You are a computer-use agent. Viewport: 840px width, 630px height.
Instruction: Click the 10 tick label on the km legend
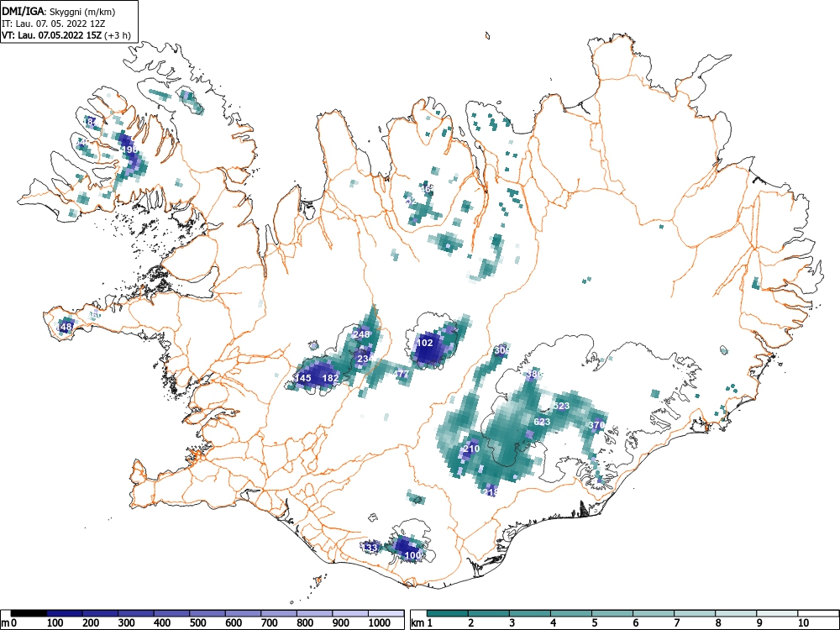pyautogui.click(x=802, y=623)
